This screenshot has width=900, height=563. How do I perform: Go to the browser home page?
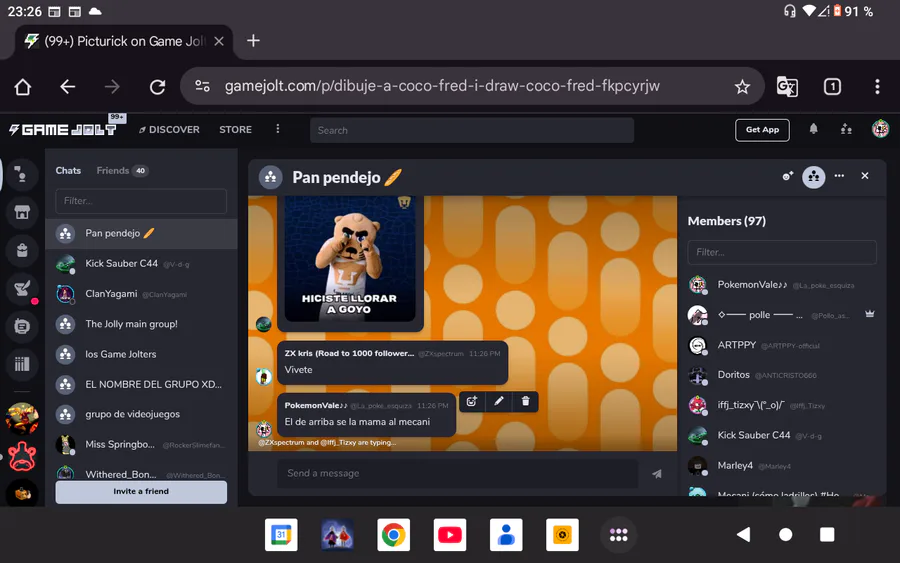click(23, 87)
